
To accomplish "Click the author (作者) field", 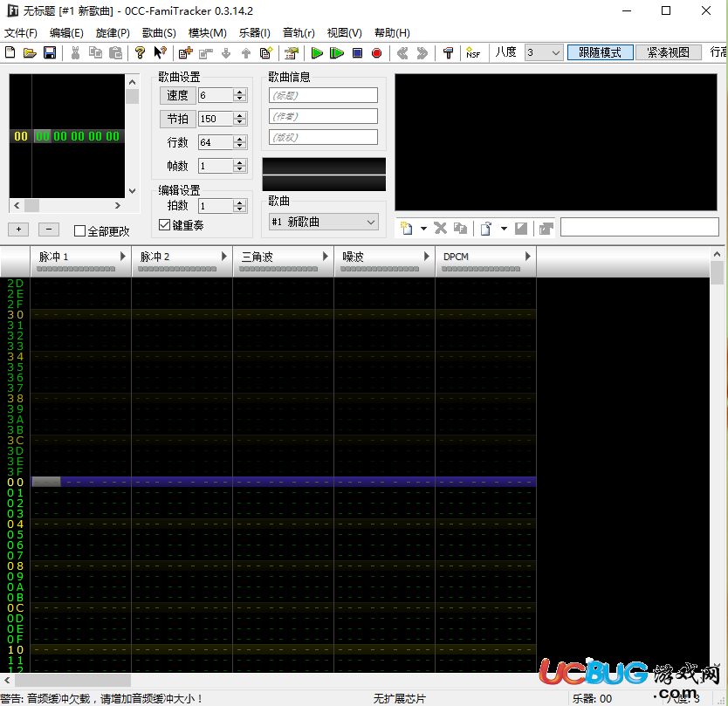I will (x=323, y=116).
